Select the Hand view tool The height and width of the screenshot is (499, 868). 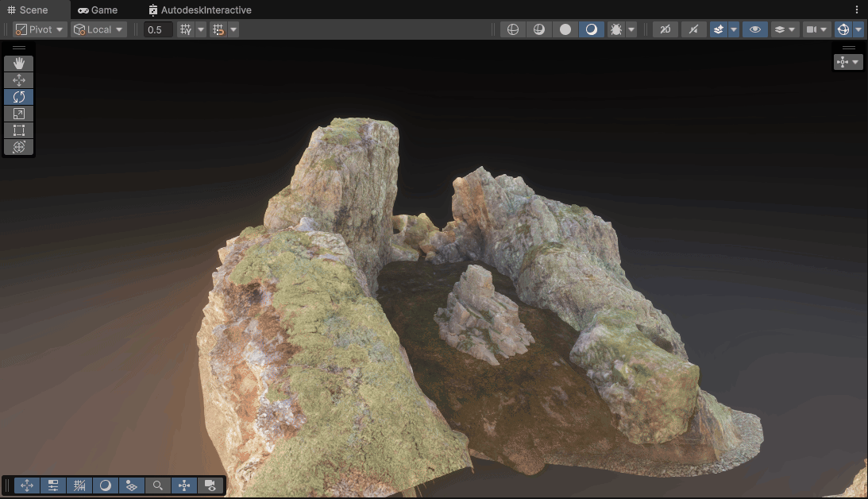click(19, 63)
